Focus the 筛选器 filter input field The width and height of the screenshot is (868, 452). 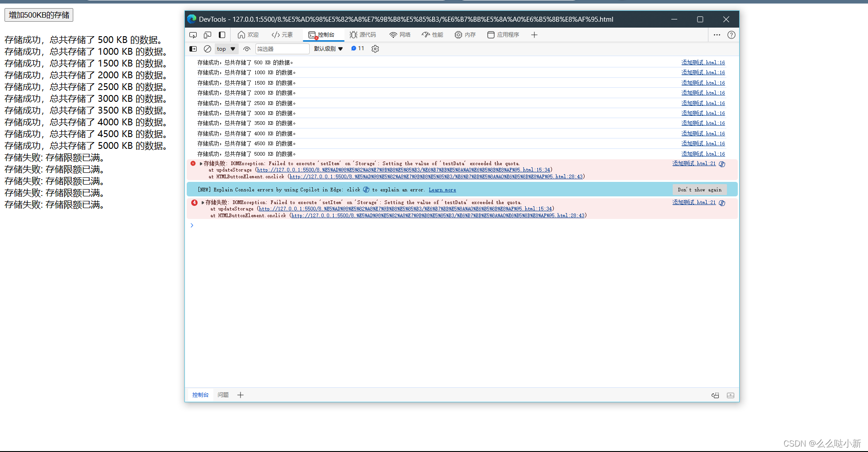click(283, 49)
